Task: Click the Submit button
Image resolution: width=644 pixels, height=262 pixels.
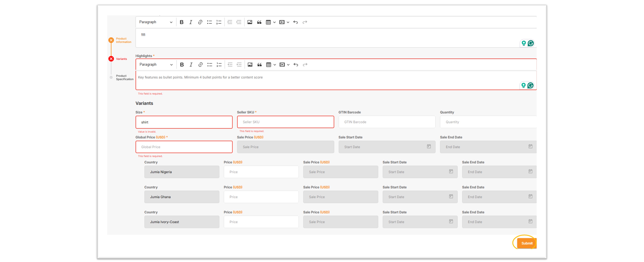Action: (x=527, y=243)
